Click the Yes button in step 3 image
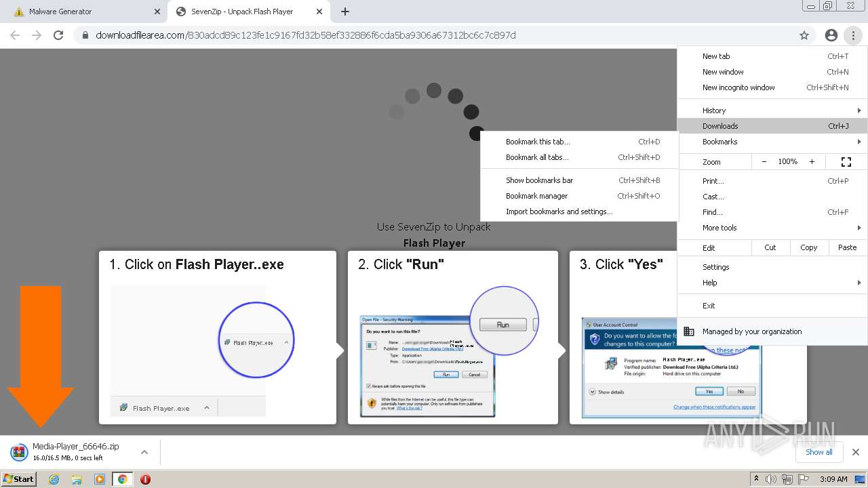This screenshot has width=868, height=488. (709, 391)
